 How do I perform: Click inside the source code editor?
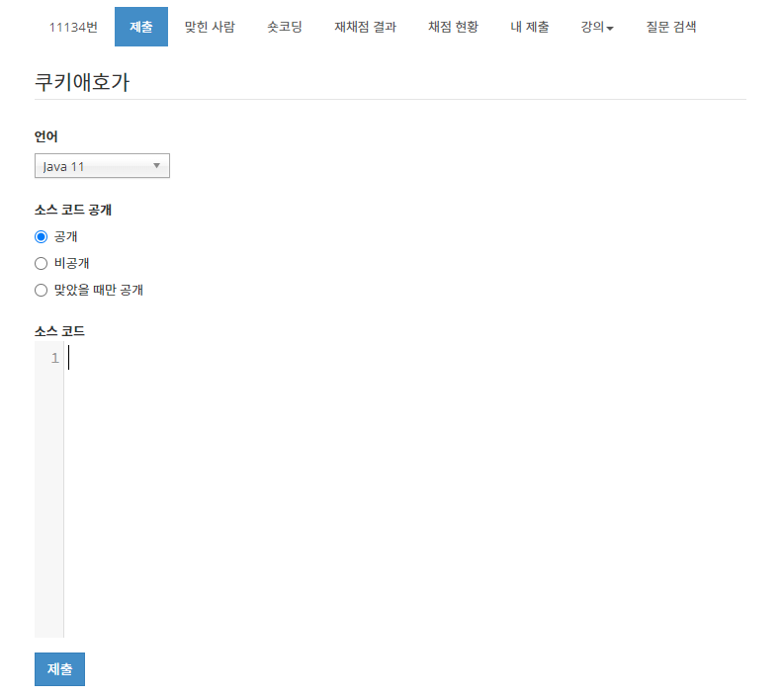(405, 489)
